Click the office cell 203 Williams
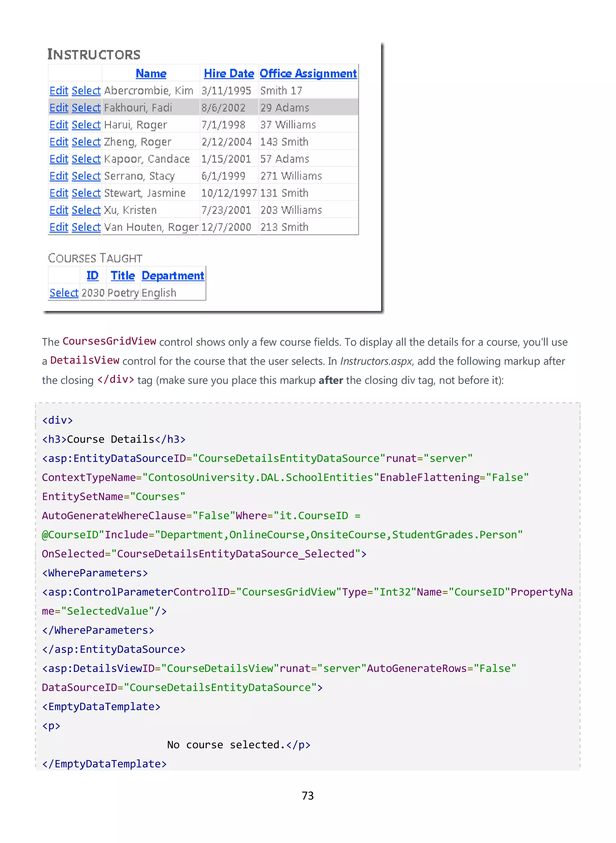Screen dimensions: 616x843 (291, 210)
